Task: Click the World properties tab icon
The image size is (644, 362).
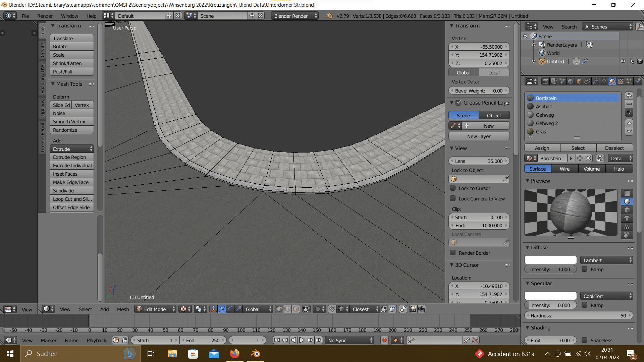Action: point(571,81)
